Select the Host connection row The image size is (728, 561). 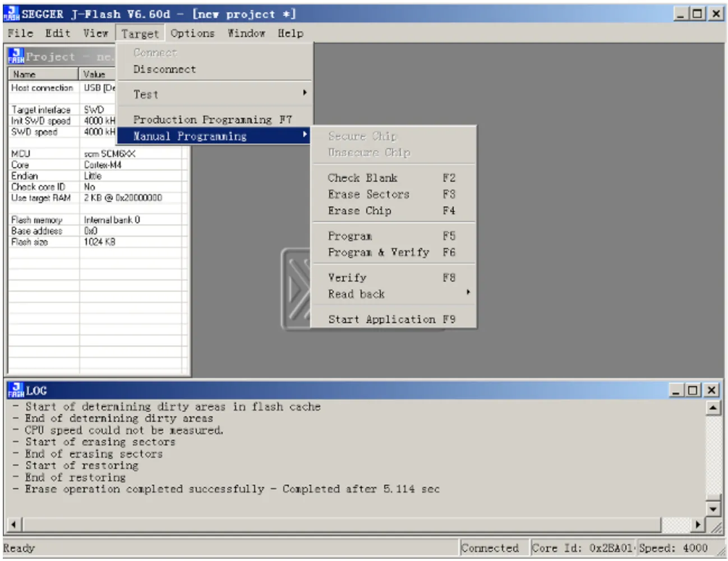click(62, 88)
